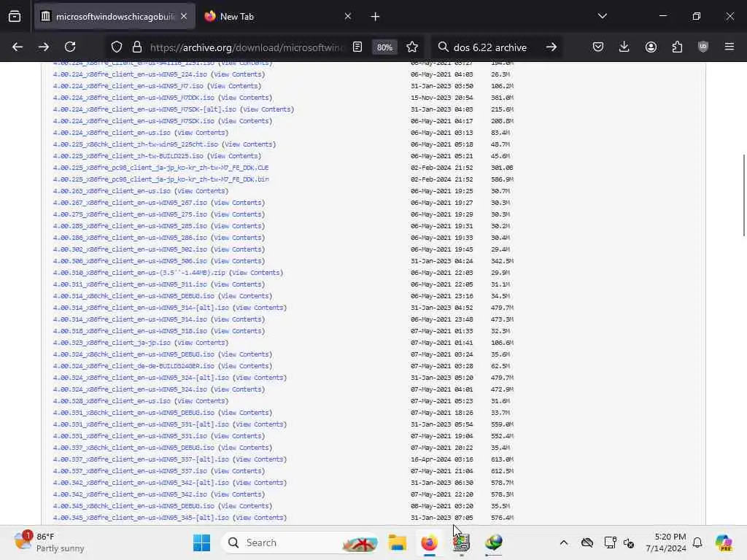Open 4.00.306 WIN95_306.iso link

tap(130, 261)
